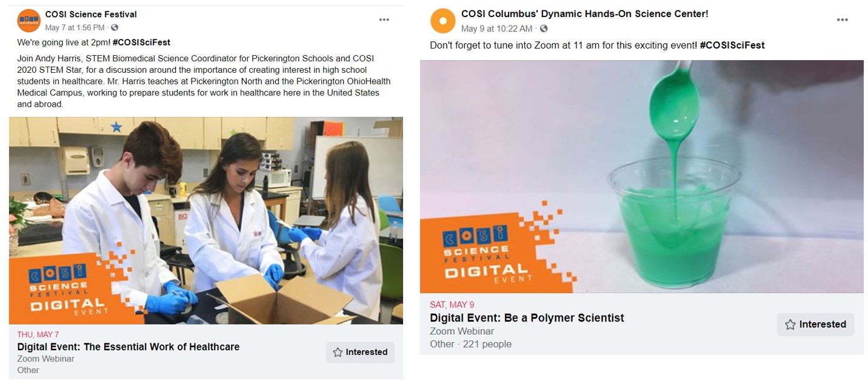Open the May 9 at 10:22 AM timestamp
This screenshot has height=384, width=868.
[x=497, y=29]
